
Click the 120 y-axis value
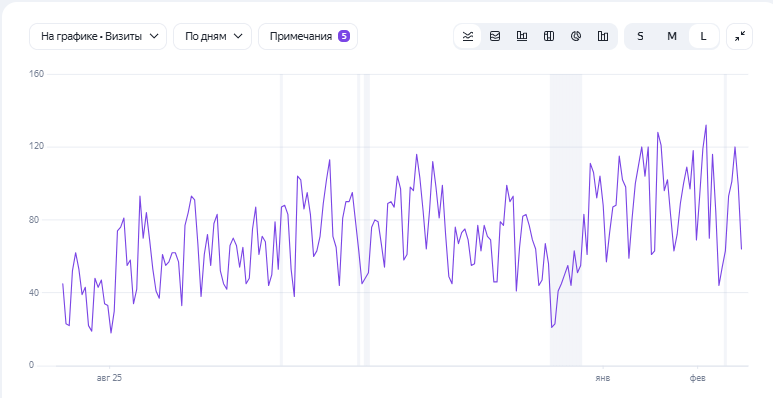[x=36, y=146]
